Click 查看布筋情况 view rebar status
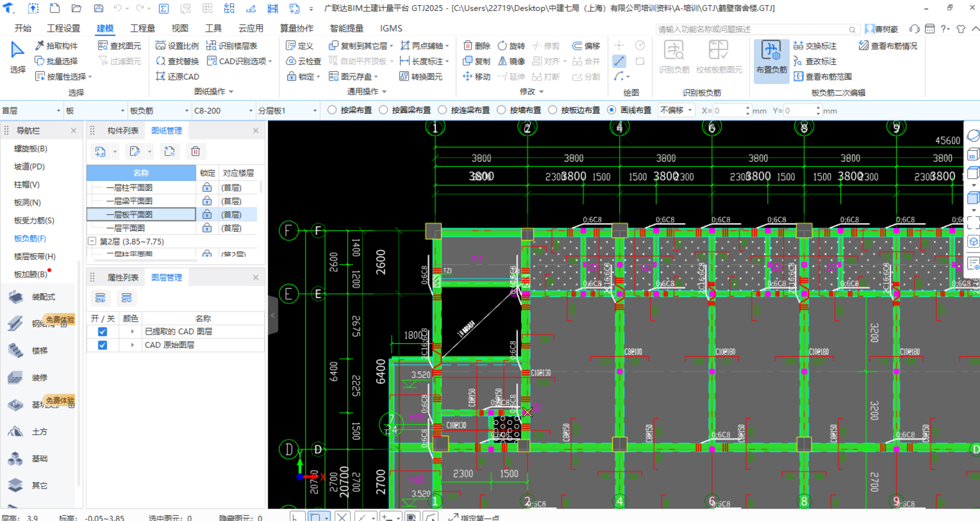The height and width of the screenshot is (521, 980). tap(888, 46)
